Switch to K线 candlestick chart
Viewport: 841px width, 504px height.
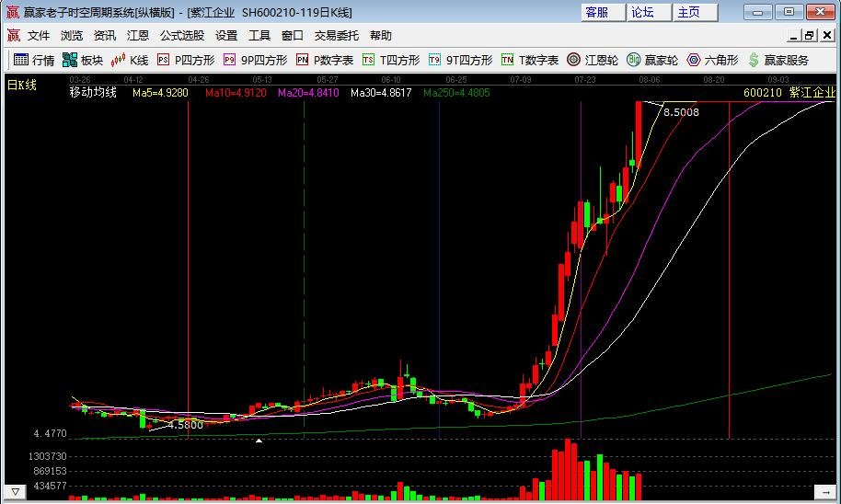pyautogui.click(x=129, y=60)
